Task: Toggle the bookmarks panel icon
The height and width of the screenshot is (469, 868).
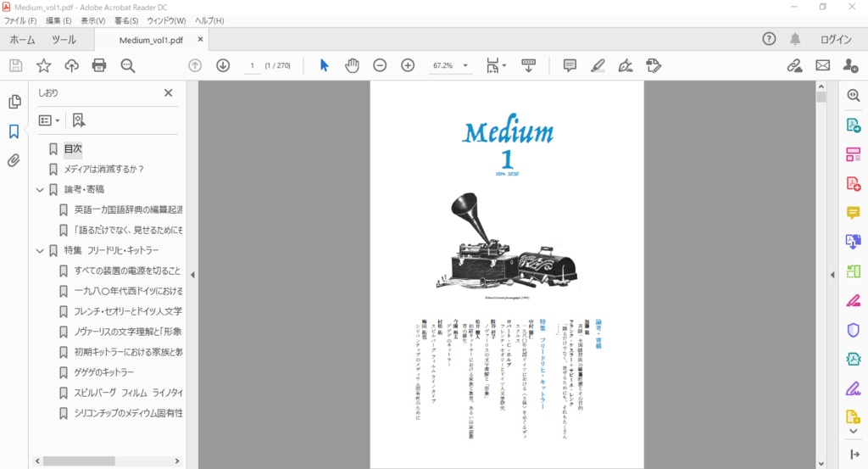Action: [14, 131]
